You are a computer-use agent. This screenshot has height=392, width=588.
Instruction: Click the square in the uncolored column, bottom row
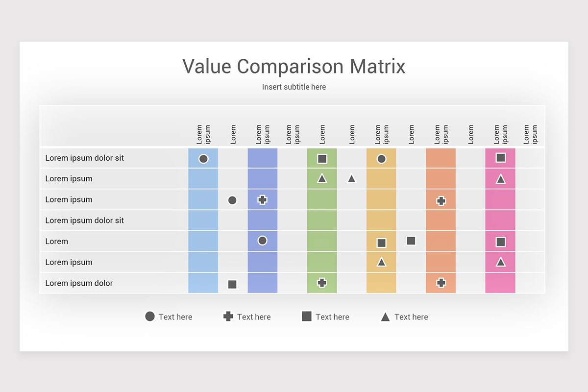click(232, 284)
